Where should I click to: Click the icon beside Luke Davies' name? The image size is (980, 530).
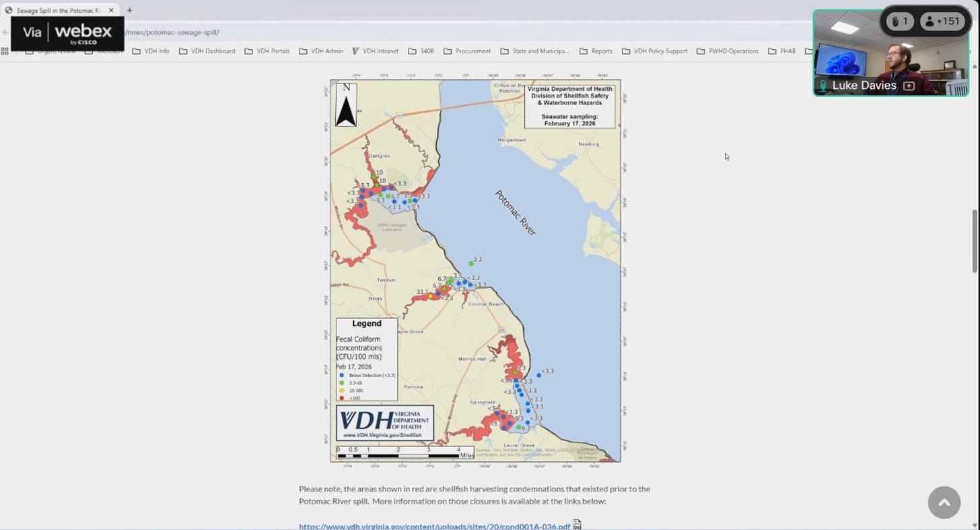[x=909, y=86]
